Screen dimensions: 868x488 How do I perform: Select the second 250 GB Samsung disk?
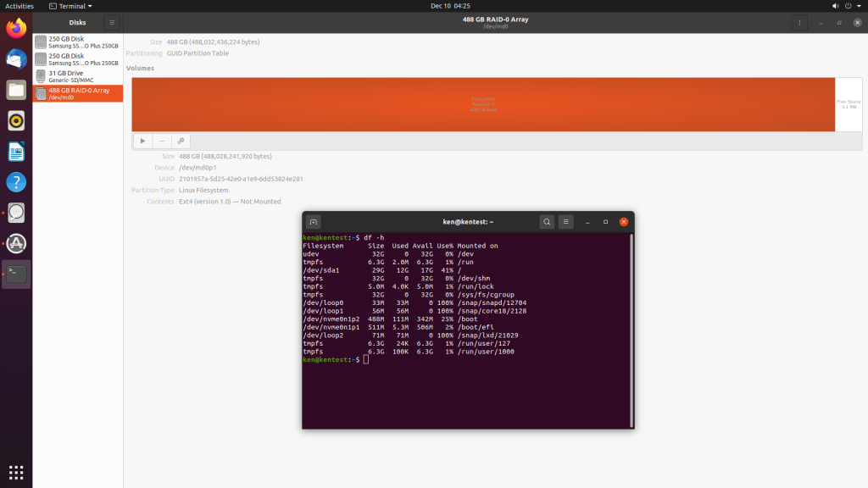click(77, 59)
